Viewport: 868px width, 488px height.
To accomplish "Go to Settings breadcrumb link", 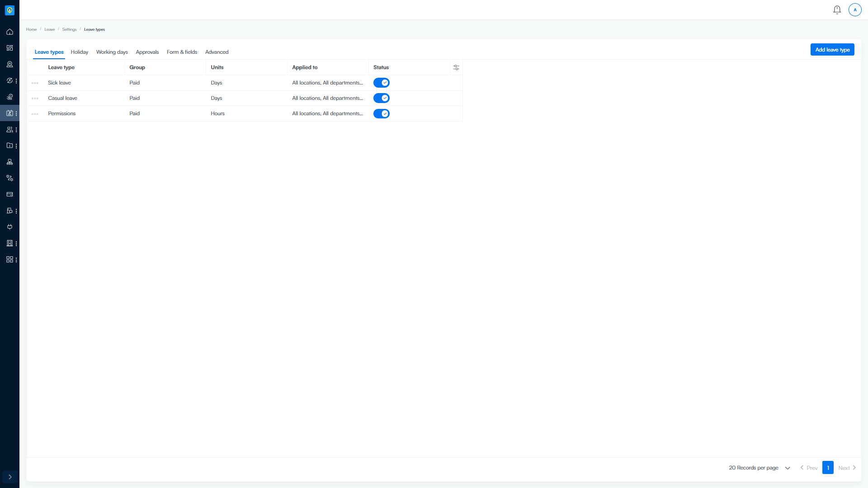I will pos(69,29).
